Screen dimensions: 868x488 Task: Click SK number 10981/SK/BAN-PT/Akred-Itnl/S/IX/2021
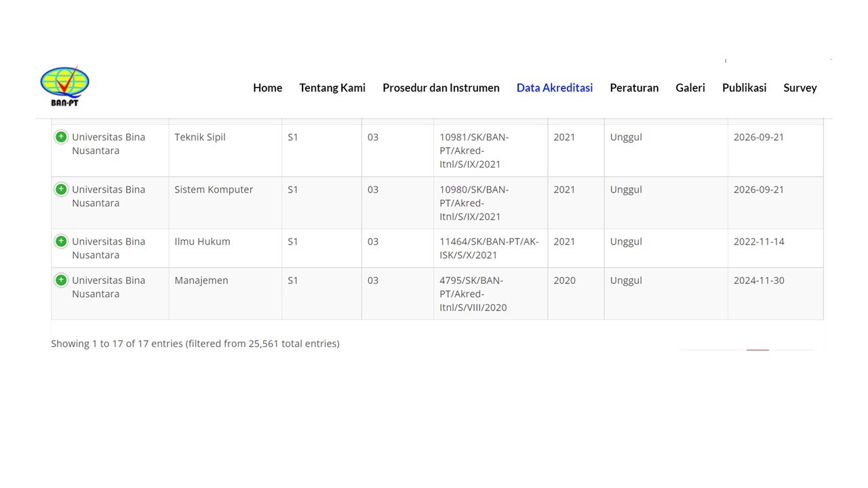pyautogui.click(x=474, y=150)
